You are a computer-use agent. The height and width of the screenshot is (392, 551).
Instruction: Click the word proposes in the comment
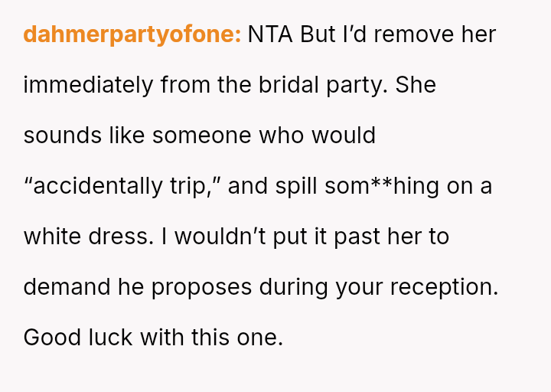202,288
